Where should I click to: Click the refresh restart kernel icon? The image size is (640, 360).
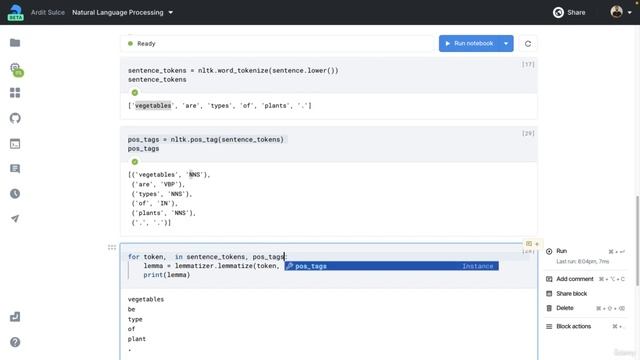(528, 44)
